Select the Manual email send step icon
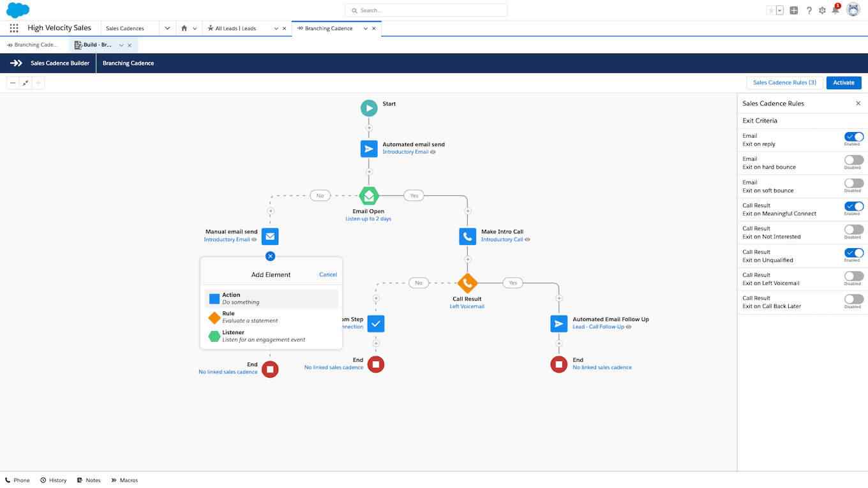The width and height of the screenshot is (868, 488). pyautogui.click(x=270, y=236)
